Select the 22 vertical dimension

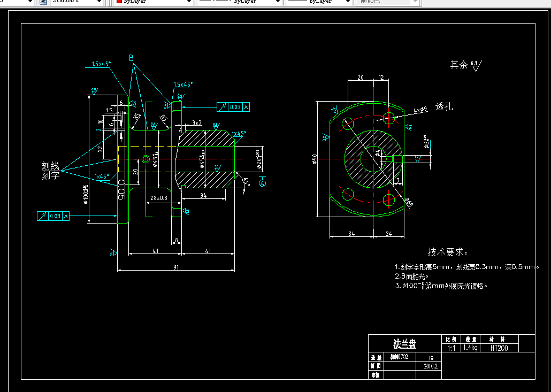[100, 149]
